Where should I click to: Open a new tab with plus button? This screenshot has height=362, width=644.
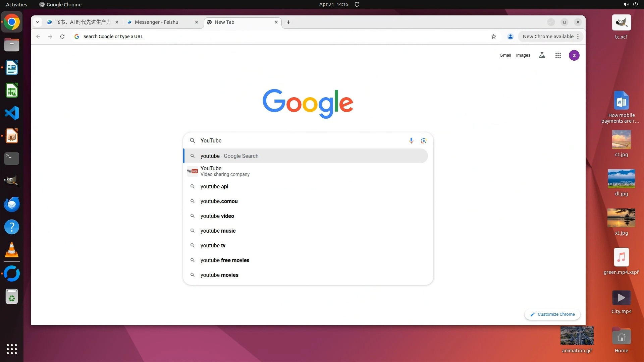click(x=288, y=22)
